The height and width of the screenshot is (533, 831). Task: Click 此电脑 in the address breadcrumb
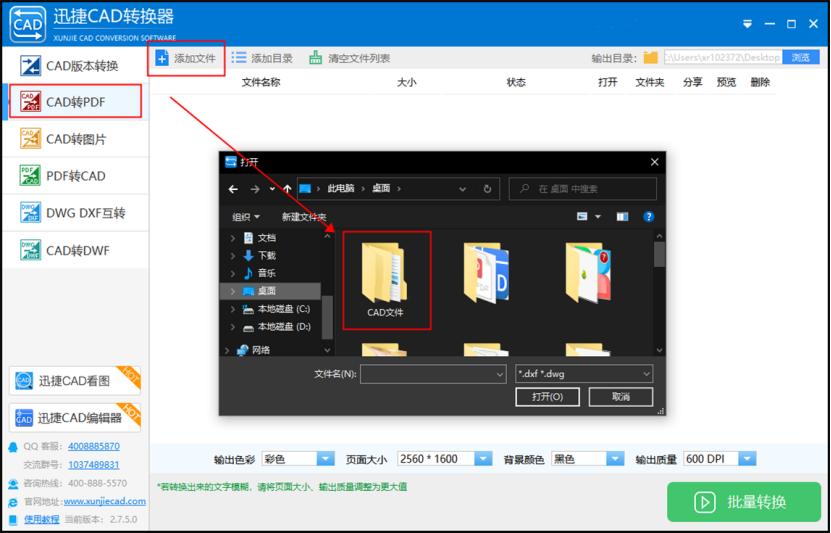tap(341, 189)
